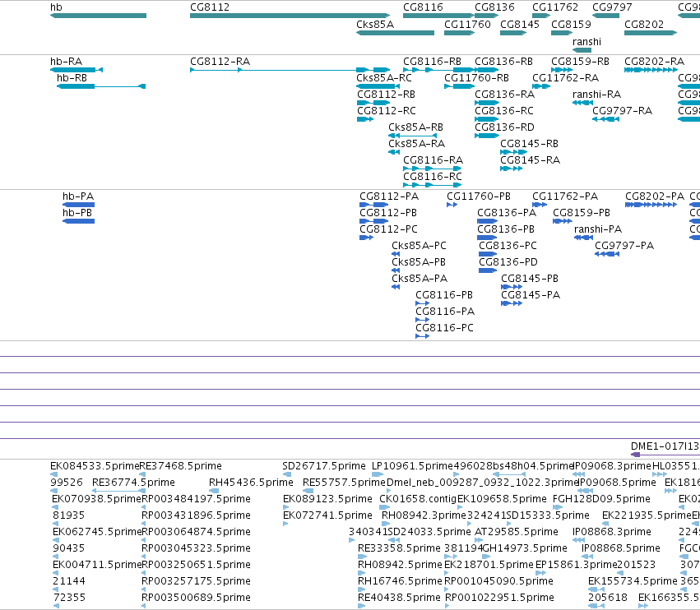This screenshot has width=700, height=610.
Task: Select the purple DME1-017I13 feature label
Action: (x=665, y=446)
